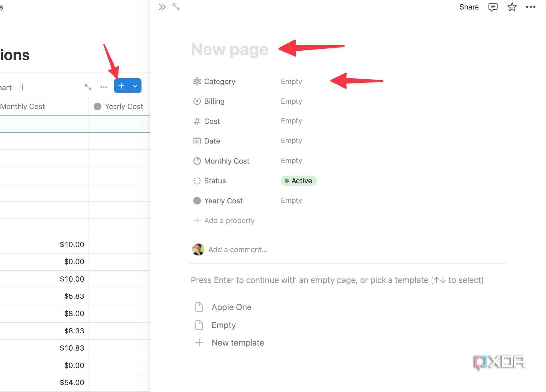Open the table options menu via ellipsis
546x392 pixels.
point(104,87)
